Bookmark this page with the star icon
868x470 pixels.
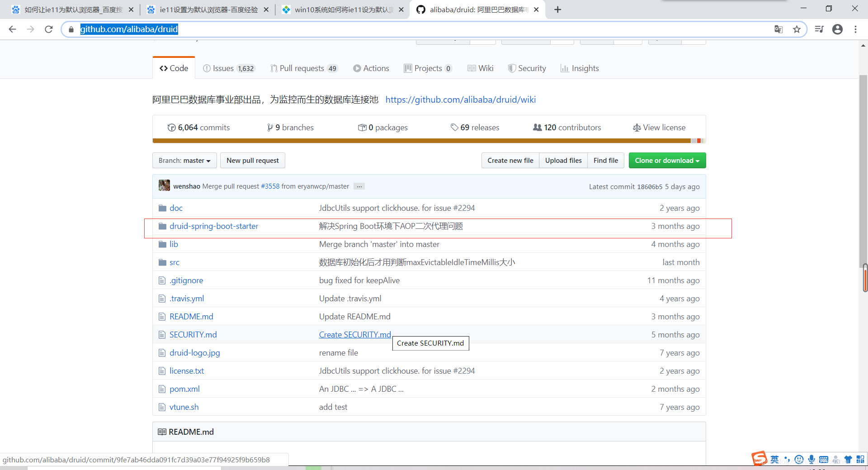[797, 29]
